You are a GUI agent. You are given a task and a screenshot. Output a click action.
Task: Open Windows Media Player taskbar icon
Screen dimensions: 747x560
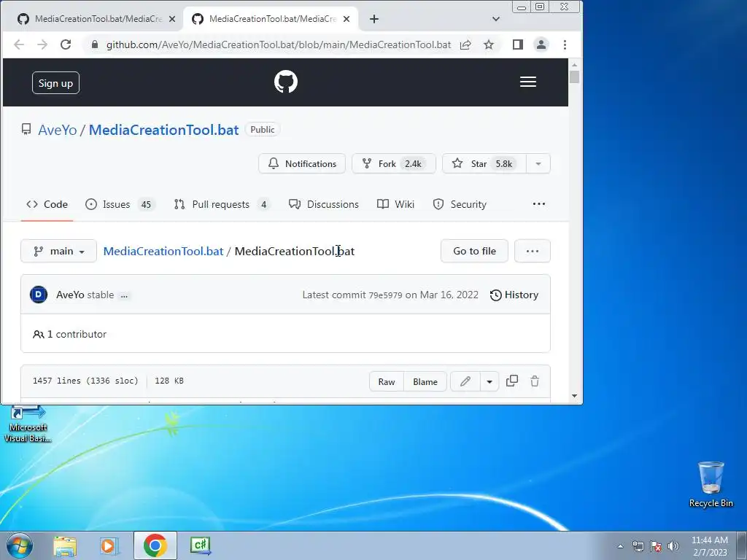(109, 546)
